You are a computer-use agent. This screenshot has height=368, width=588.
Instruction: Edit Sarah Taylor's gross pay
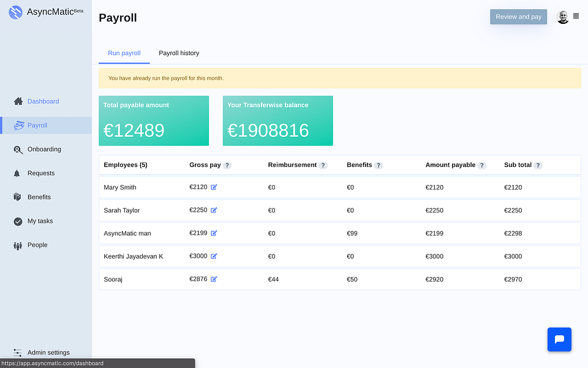[214, 210]
